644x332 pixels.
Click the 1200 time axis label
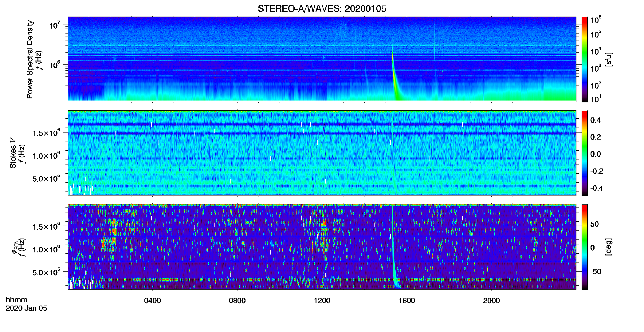(322, 301)
